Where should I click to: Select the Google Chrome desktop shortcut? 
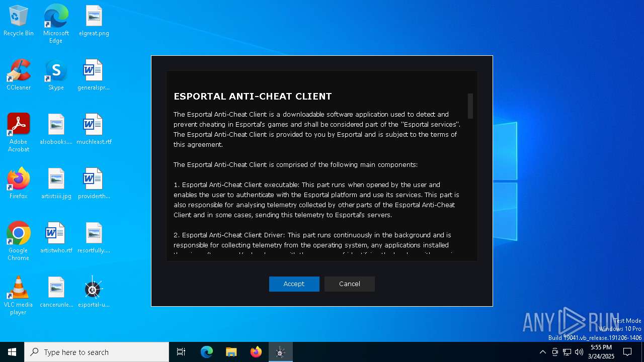(x=19, y=241)
